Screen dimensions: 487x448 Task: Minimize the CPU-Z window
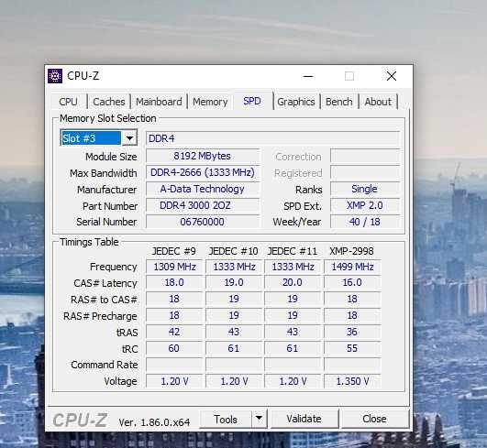[x=308, y=76]
